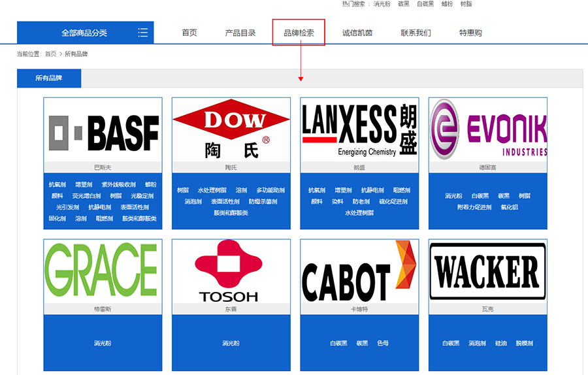Open the 产品目录 navigation item

click(x=240, y=33)
